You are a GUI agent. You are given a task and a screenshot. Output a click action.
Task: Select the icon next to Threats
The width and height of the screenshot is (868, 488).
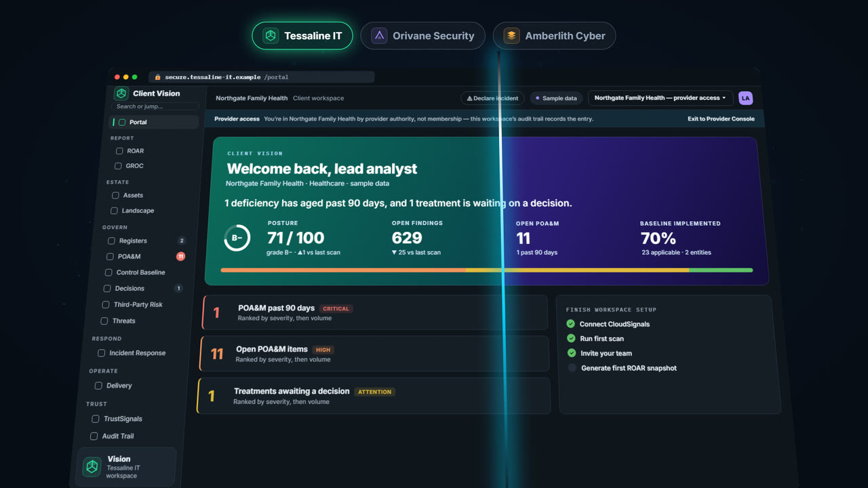click(104, 321)
